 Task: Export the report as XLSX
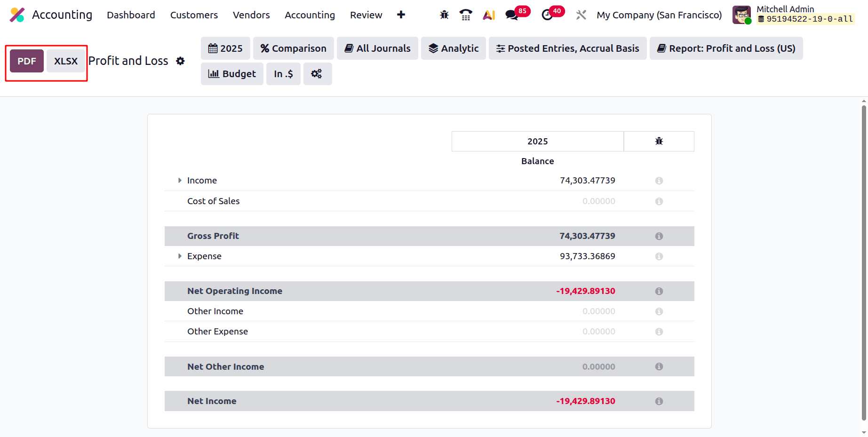pyautogui.click(x=65, y=61)
